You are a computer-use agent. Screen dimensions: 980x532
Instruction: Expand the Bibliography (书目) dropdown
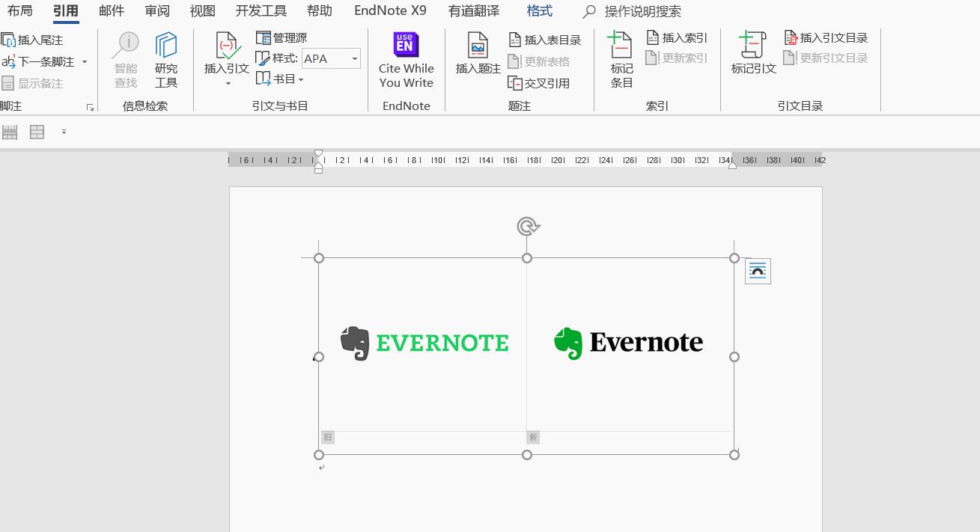point(301,79)
